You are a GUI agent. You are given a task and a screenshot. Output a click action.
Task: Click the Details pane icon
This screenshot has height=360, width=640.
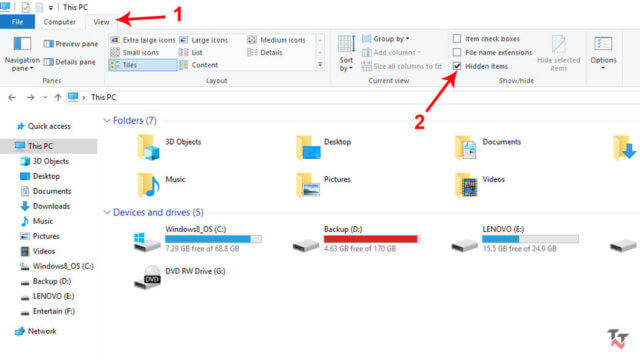tap(49, 62)
